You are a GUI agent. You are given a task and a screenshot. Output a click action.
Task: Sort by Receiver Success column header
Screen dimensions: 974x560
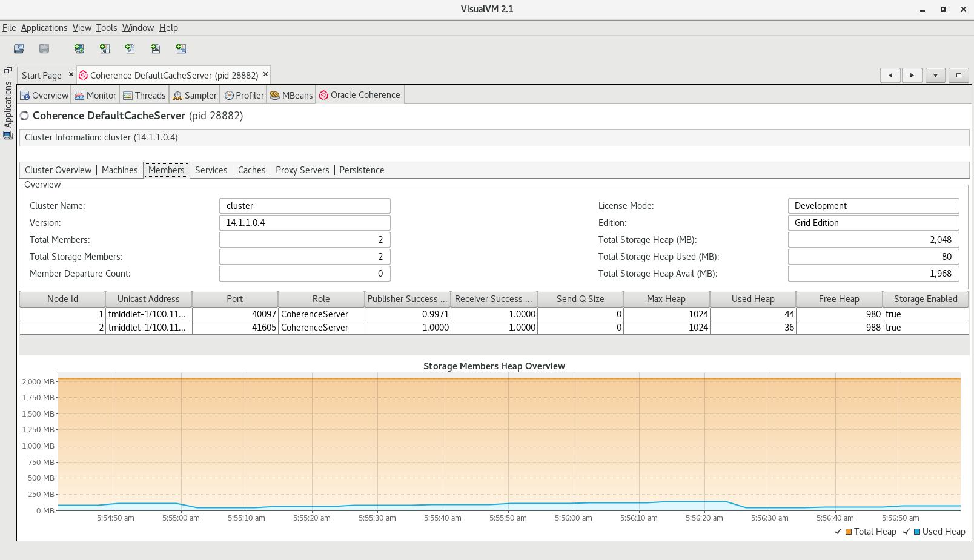[x=494, y=299]
